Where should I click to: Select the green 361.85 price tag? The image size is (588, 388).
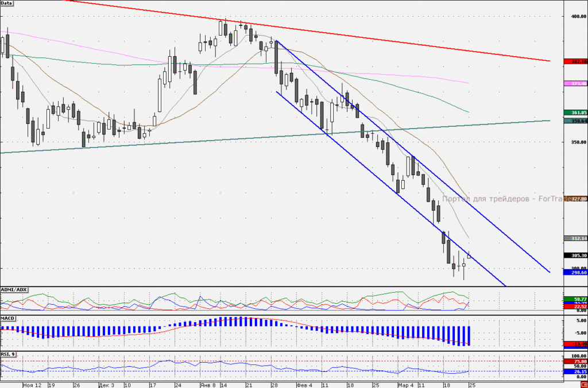point(575,112)
